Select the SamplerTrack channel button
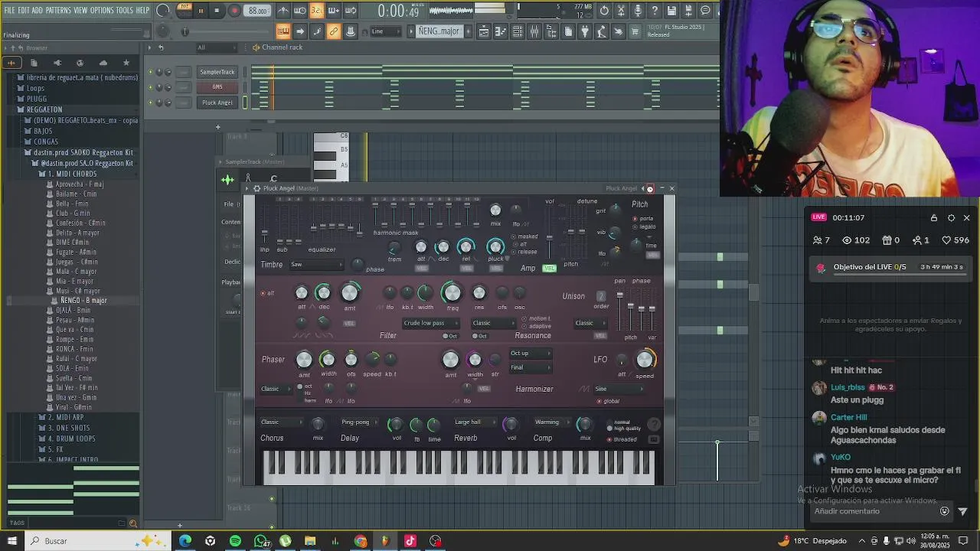Screen dimensions: 980x551 [x=217, y=72]
